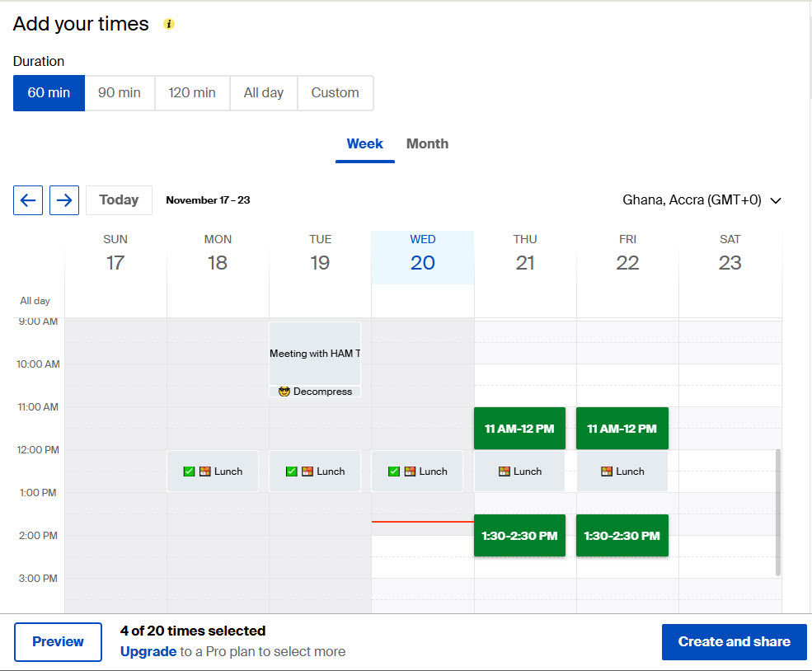Click the calendar icon on Thursday's Lunch event

click(x=505, y=471)
